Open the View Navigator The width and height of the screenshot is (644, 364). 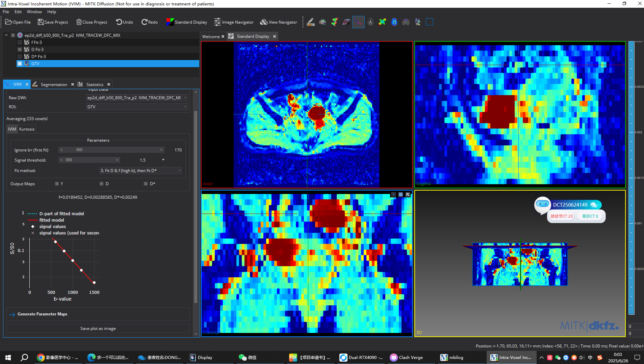click(x=279, y=22)
